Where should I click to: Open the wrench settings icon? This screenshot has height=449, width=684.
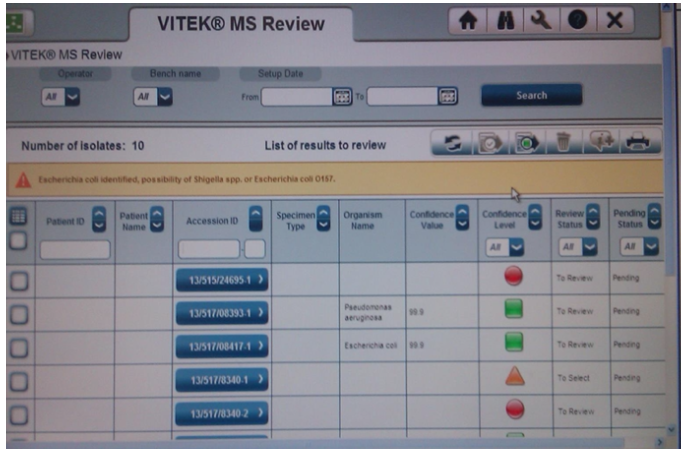pos(541,21)
